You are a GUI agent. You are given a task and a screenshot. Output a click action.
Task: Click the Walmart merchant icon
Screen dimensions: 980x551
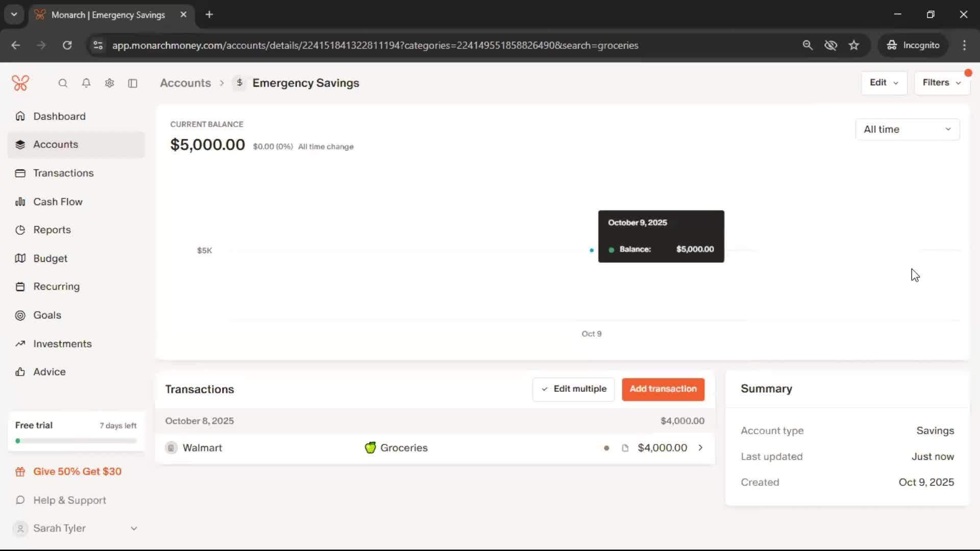171,448
